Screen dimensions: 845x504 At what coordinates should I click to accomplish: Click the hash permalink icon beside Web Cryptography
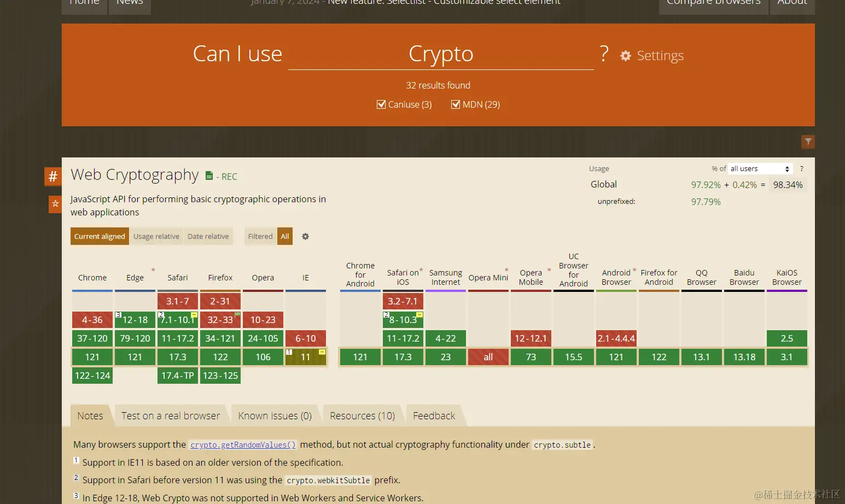(x=53, y=176)
